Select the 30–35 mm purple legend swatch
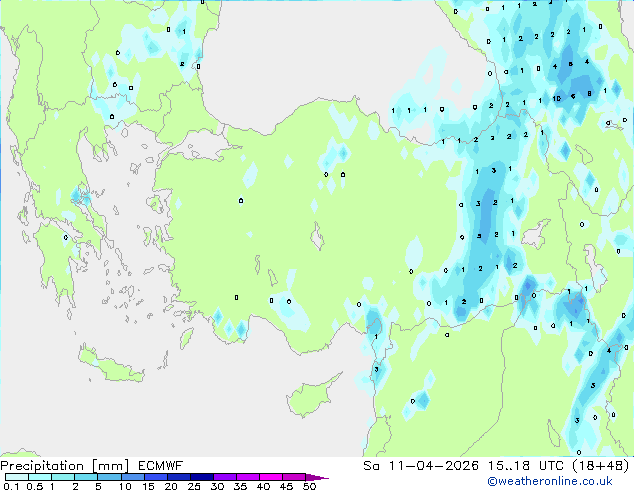 click(225, 477)
